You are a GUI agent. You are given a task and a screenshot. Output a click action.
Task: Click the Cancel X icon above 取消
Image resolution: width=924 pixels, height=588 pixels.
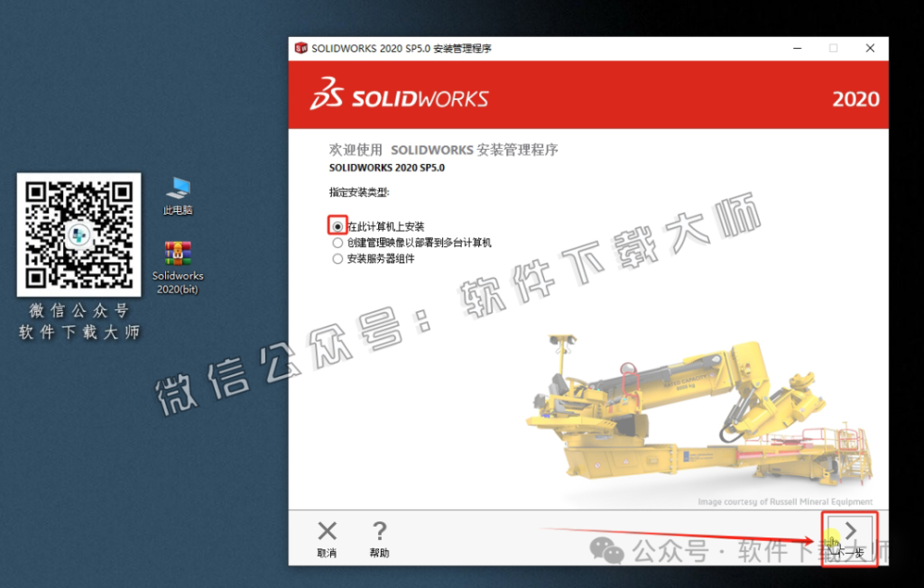click(x=327, y=530)
